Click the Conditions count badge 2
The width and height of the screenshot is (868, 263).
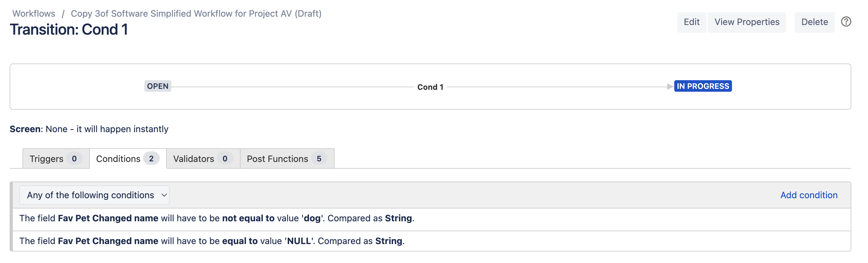coord(151,159)
